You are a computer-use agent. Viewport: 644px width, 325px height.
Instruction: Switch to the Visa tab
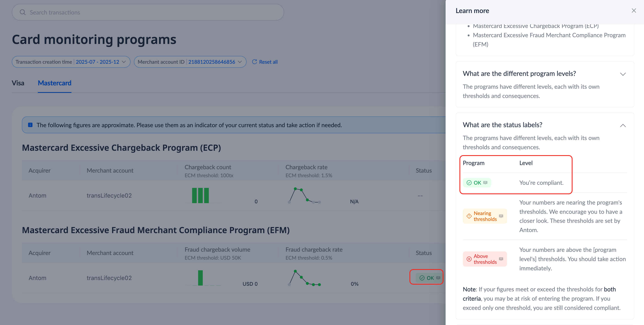pos(18,83)
